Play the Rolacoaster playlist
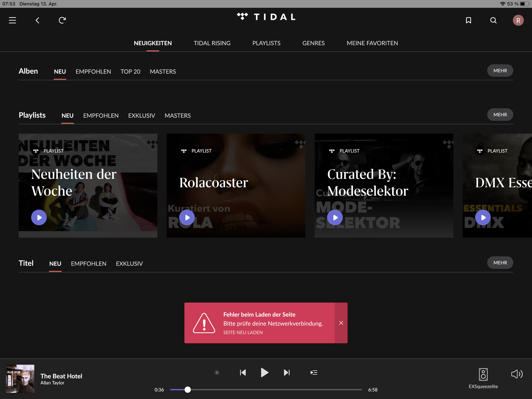Screen dimensions: 532x399 click(187, 217)
